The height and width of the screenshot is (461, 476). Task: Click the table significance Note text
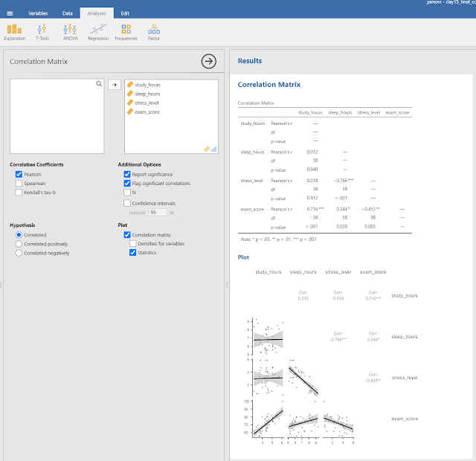click(278, 239)
